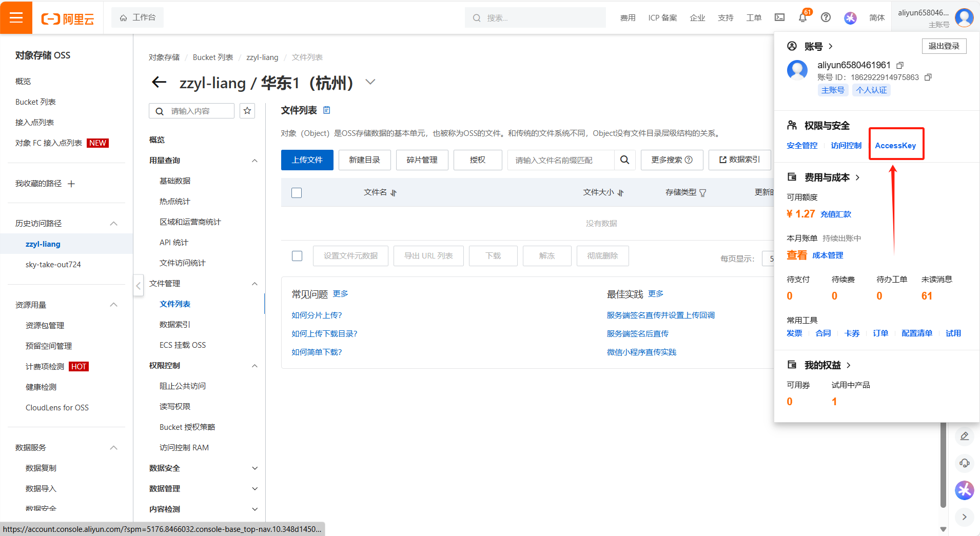Open the 企业 top menu
980x536 pixels.
(x=697, y=18)
